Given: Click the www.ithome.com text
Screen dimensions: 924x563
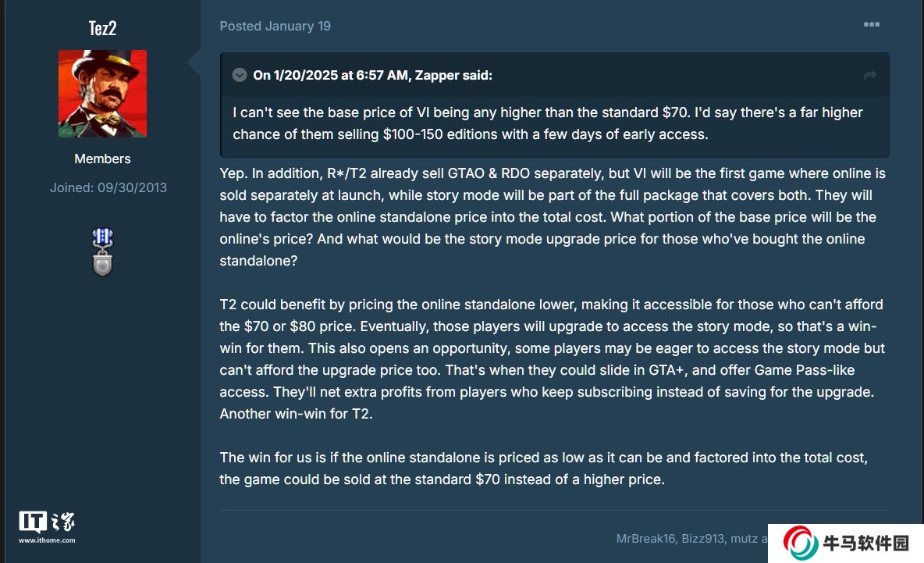Looking at the screenshot, I should (47, 540).
